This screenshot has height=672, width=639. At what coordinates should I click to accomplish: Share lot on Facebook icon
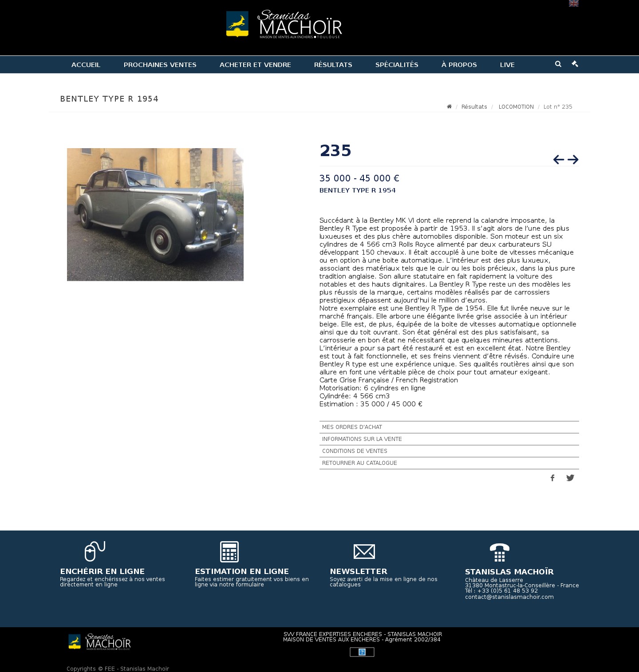tap(552, 478)
